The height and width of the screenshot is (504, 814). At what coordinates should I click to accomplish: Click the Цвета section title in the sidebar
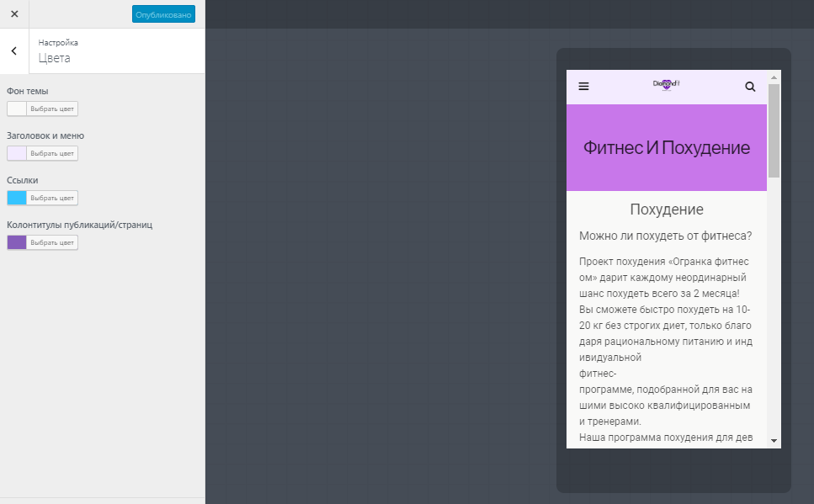(54, 58)
